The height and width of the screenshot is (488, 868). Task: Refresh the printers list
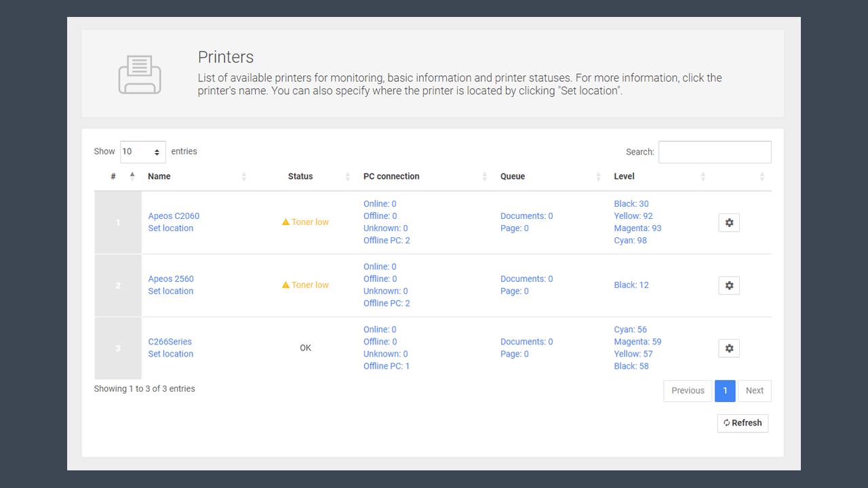(x=743, y=423)
